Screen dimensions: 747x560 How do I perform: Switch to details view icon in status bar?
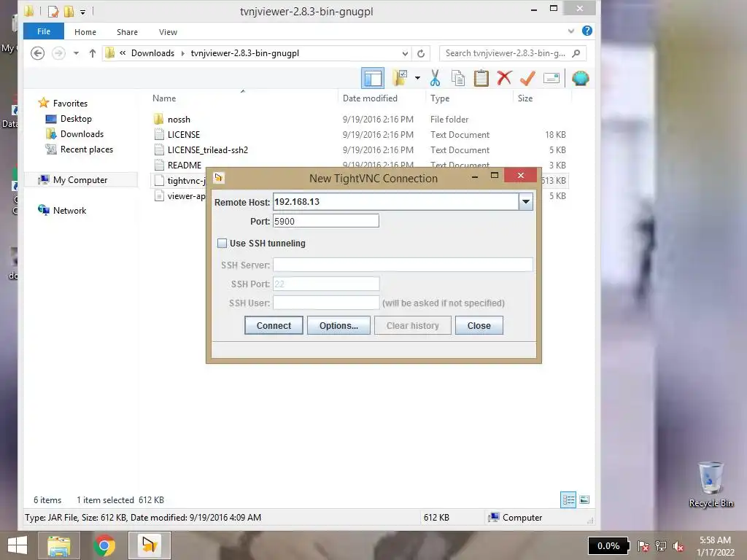click(568, 499)
